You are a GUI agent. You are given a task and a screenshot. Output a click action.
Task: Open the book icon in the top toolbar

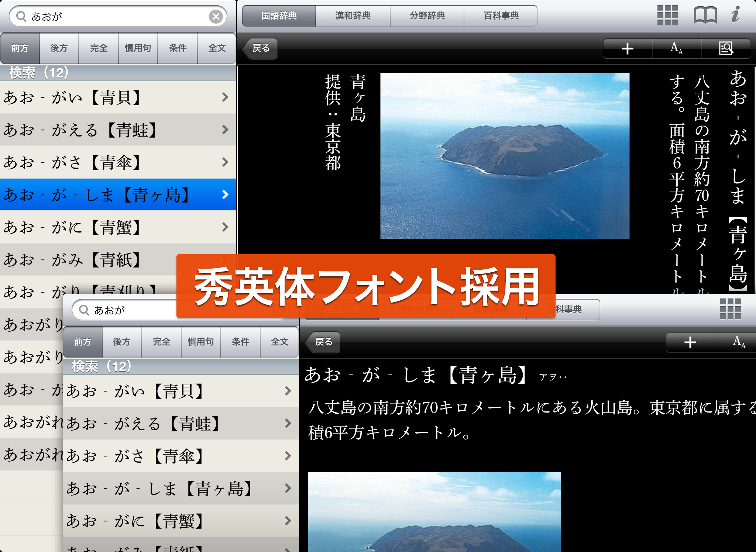point(705,15)
